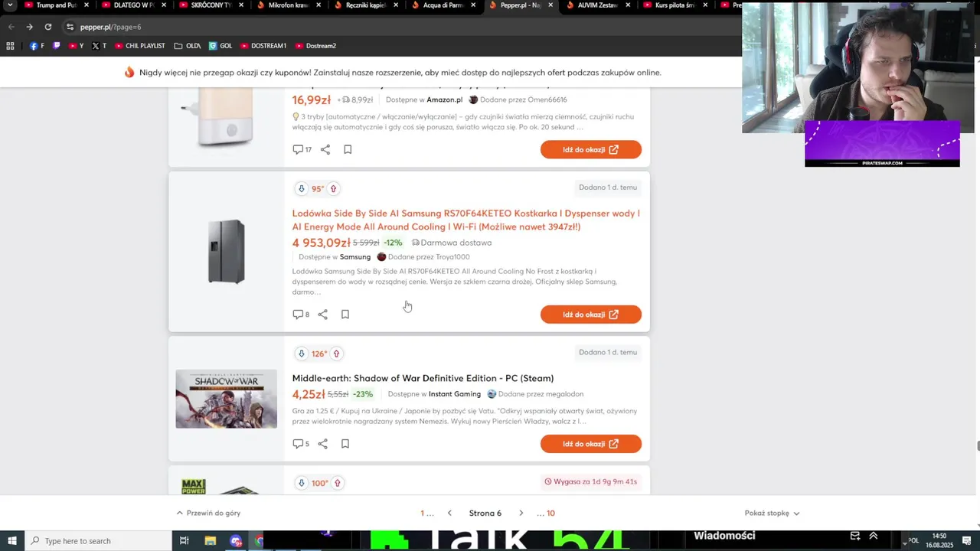This screenshot has width=980, height=551.
Task: Go to the Samsung fridge deal with Idź do okazji
Action: [591, 315]
